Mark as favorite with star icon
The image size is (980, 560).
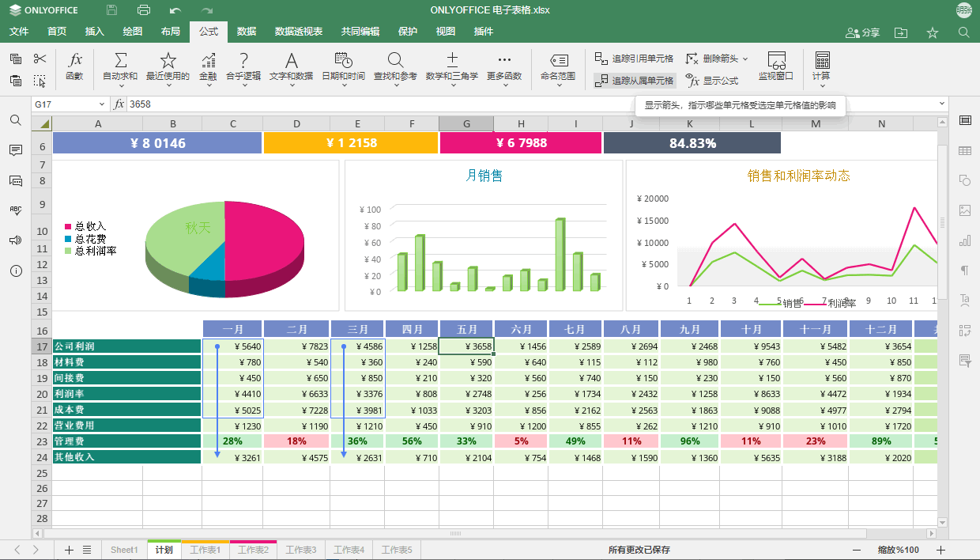coord(933,32)
